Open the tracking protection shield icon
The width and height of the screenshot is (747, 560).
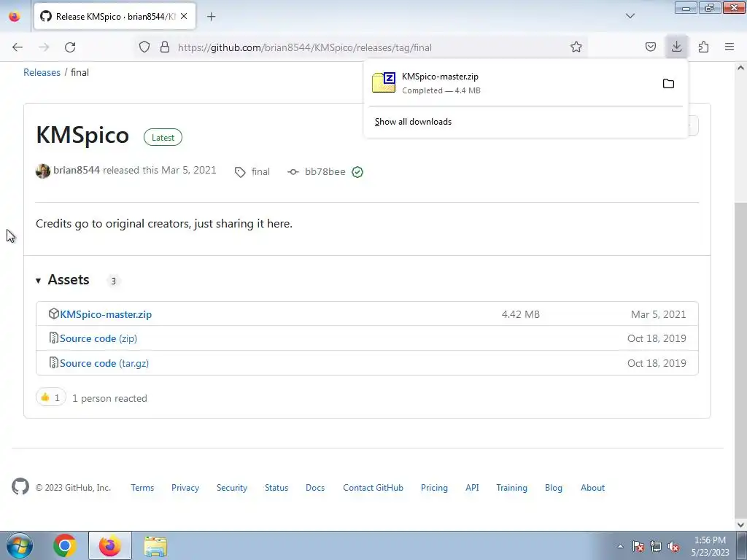(x=144, y=47)
